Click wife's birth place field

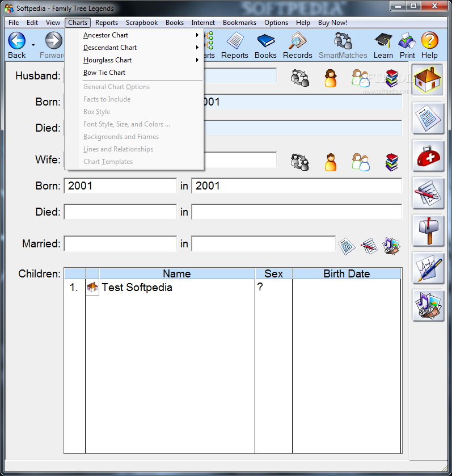point(297,186)
